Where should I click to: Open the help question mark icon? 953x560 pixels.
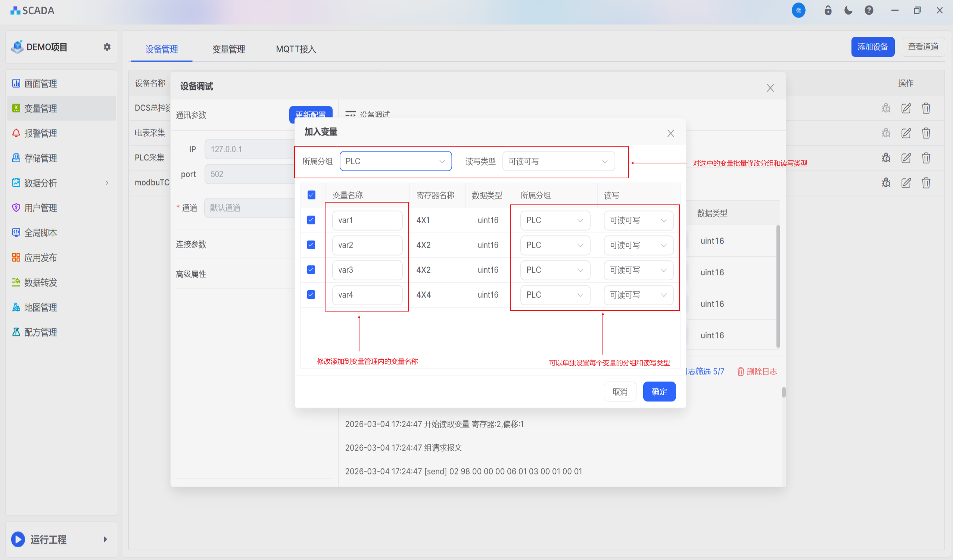(x=869, y=10)
